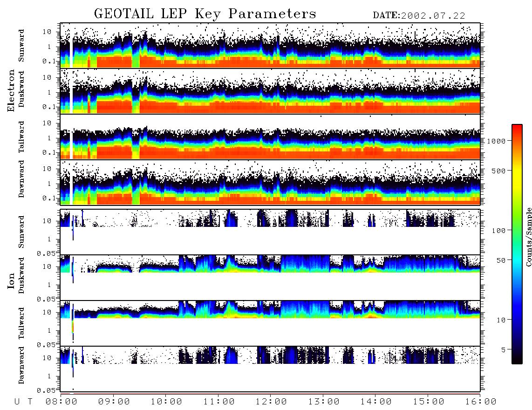Viewport: 532px width, 410px height.
Task: Click the Electron group label
Action: [x=11, y=90]
